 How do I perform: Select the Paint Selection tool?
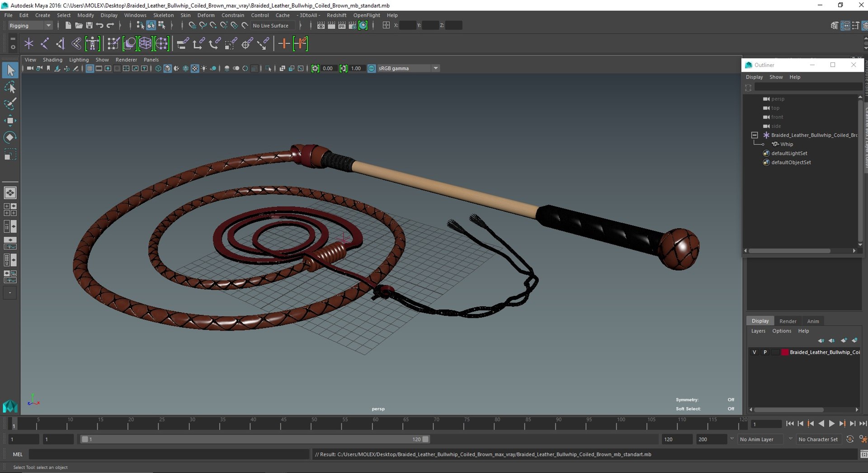10,103
